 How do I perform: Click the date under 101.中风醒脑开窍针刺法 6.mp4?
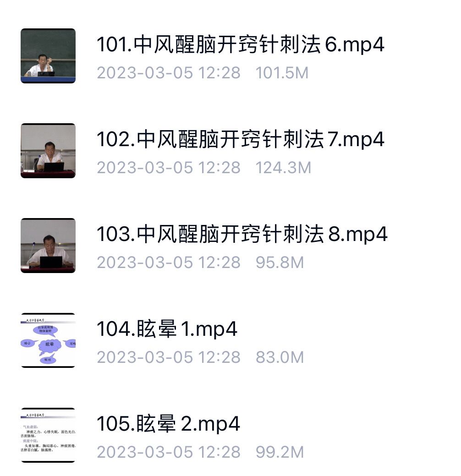point(169,73)
